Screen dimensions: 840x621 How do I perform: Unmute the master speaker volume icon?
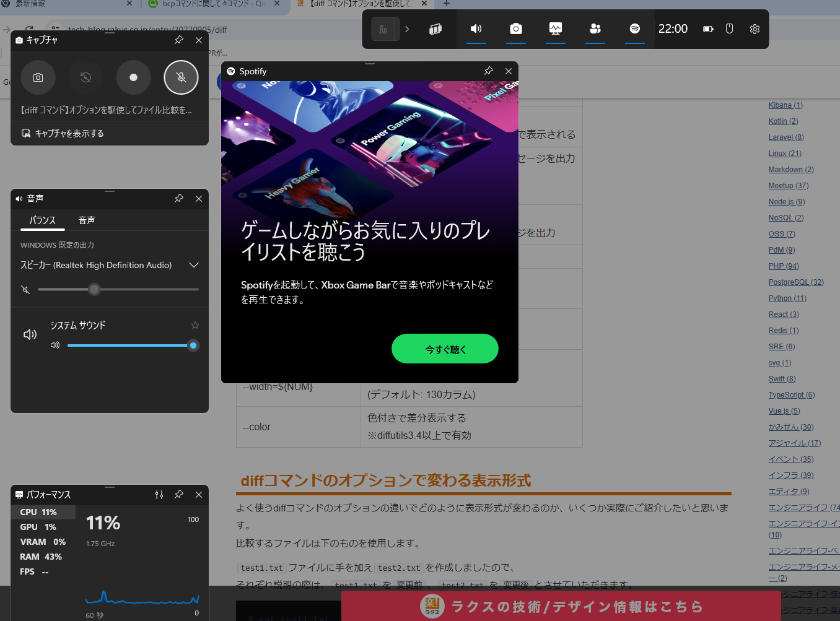pos(25,289)
